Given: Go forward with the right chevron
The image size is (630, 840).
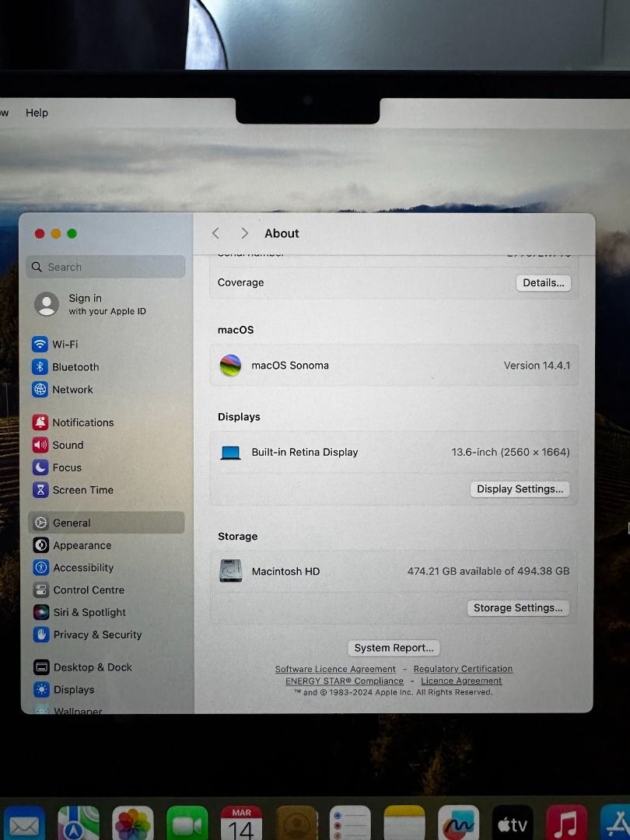Looking at the screenshot, I should coord(244,233).
